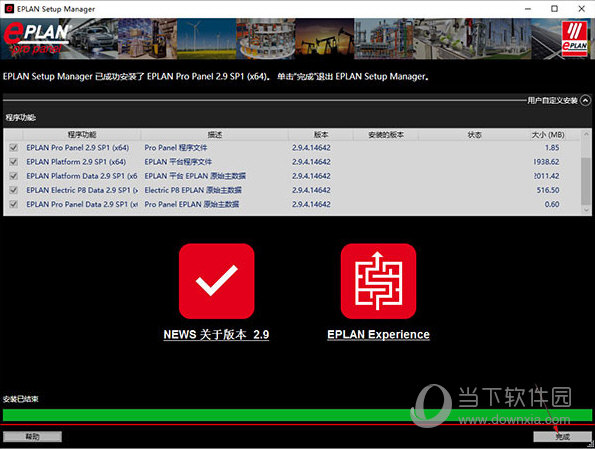Click the 0.60 size value
This screenshot has width=595, height=449.
tap(552, 204)
